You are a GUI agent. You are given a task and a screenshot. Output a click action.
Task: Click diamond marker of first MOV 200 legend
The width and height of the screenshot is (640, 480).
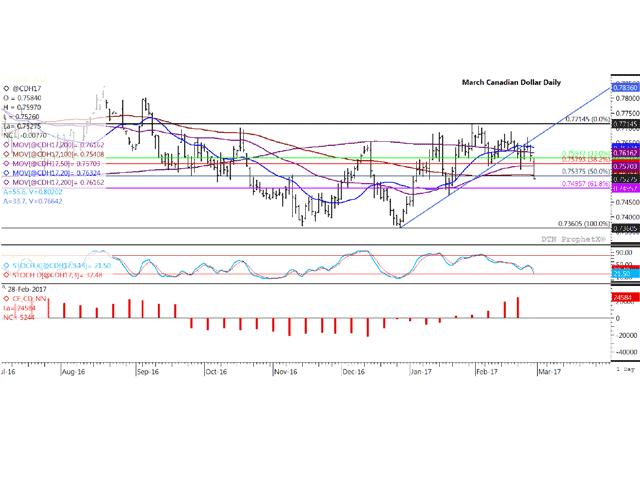[6, 145]
